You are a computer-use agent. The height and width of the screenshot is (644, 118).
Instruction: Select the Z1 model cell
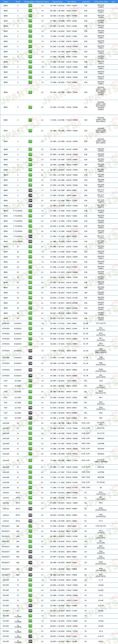(18, 246)
